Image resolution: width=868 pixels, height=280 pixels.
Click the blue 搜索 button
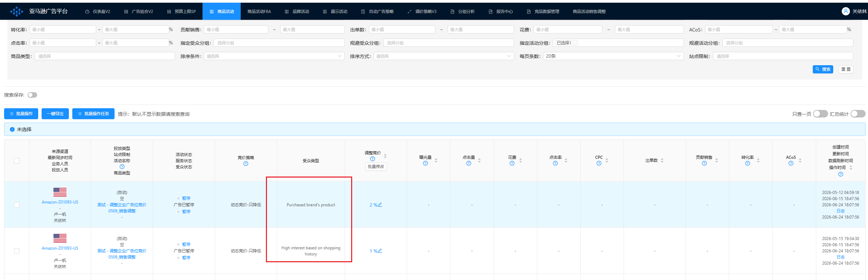[823, 69]
